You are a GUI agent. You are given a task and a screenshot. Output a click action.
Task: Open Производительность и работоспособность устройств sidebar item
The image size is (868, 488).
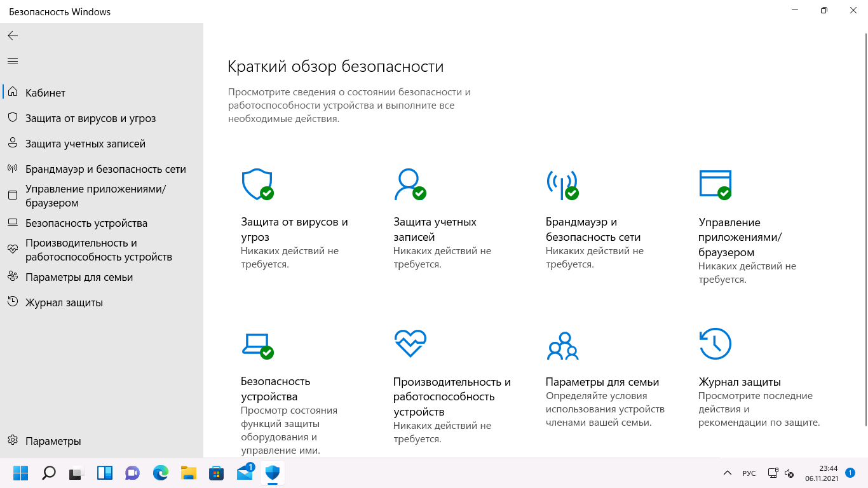tap(102, 250)
